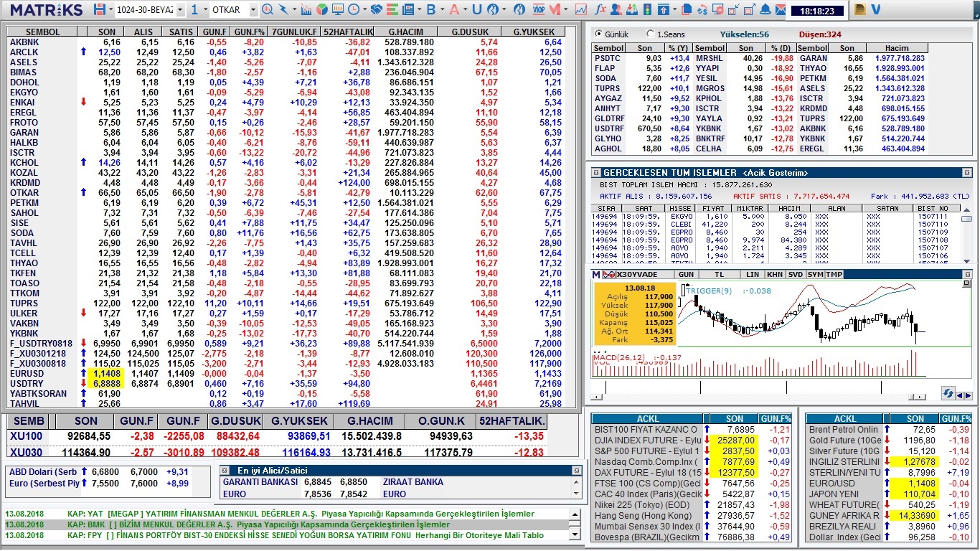
Task: Click the alarm bell toolbar icon
Action: pyautogui.click(x=765, y=9)
